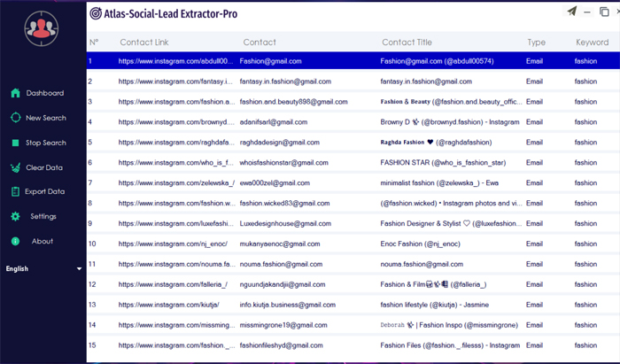Click the Email type cell in row 13
This screenshot has height=364, width=620.
[x=534, y=305]
